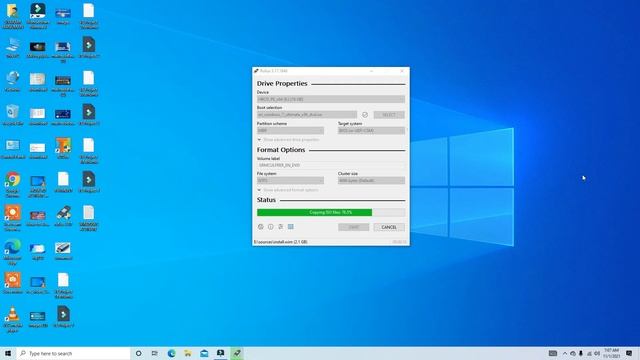The image size is (640, 360).
Task: Expand Show advanced format options
Action: [288, 190]
